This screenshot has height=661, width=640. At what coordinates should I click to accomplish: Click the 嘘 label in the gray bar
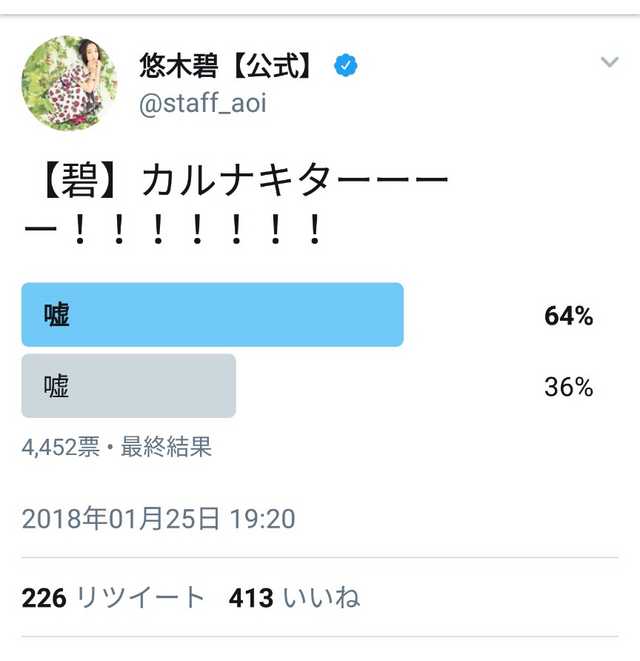57,386
